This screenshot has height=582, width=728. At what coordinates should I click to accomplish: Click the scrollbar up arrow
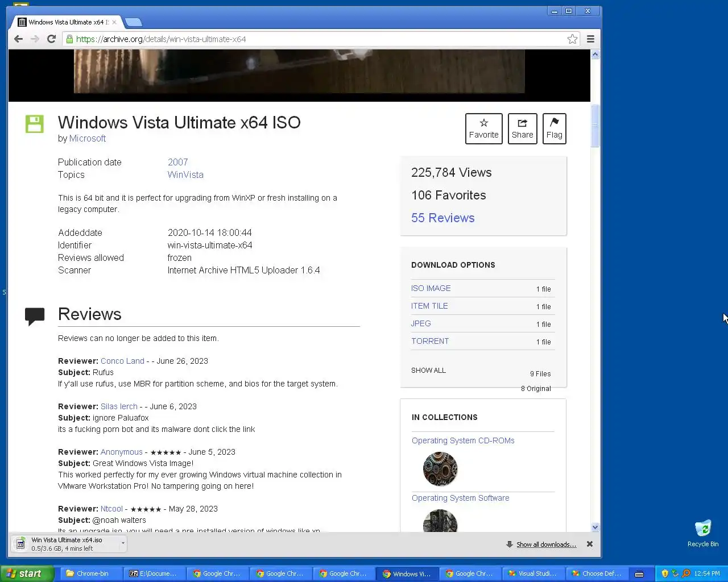click(595, 55)
